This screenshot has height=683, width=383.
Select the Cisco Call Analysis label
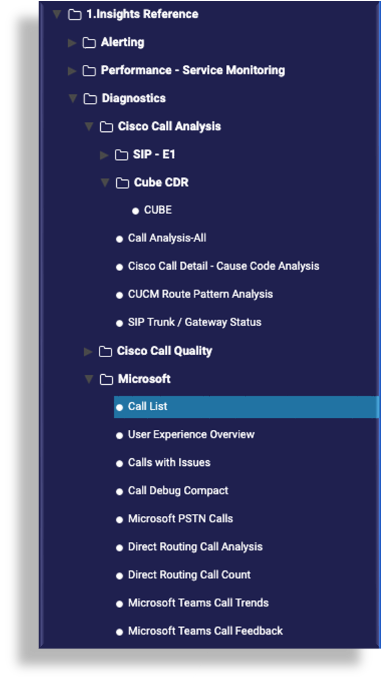169,126
